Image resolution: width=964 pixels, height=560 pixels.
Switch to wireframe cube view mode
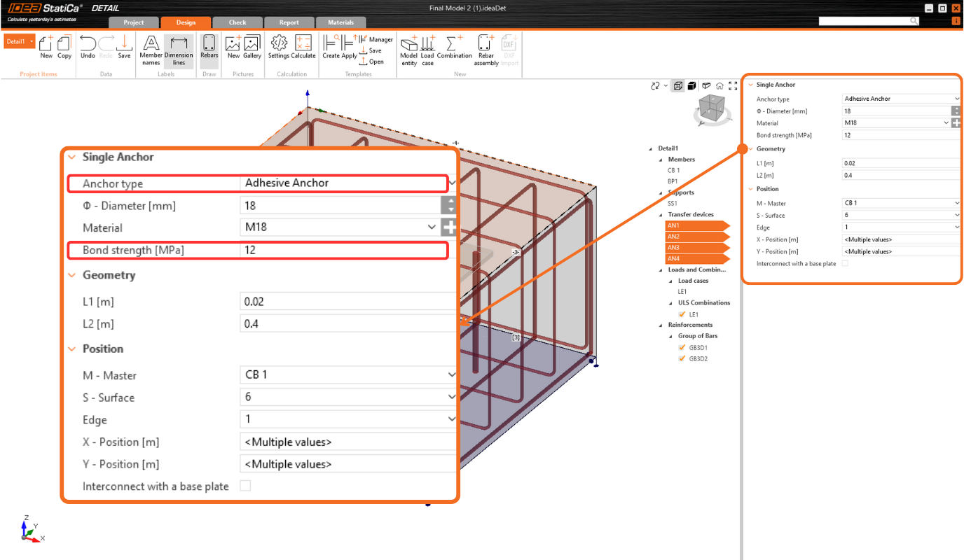pos(677,85)
